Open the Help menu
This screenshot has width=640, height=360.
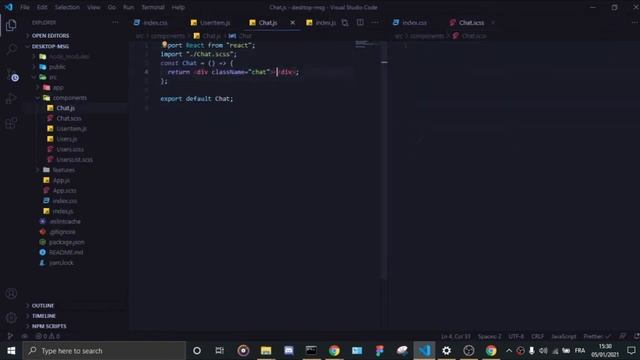tap(178, 7)
